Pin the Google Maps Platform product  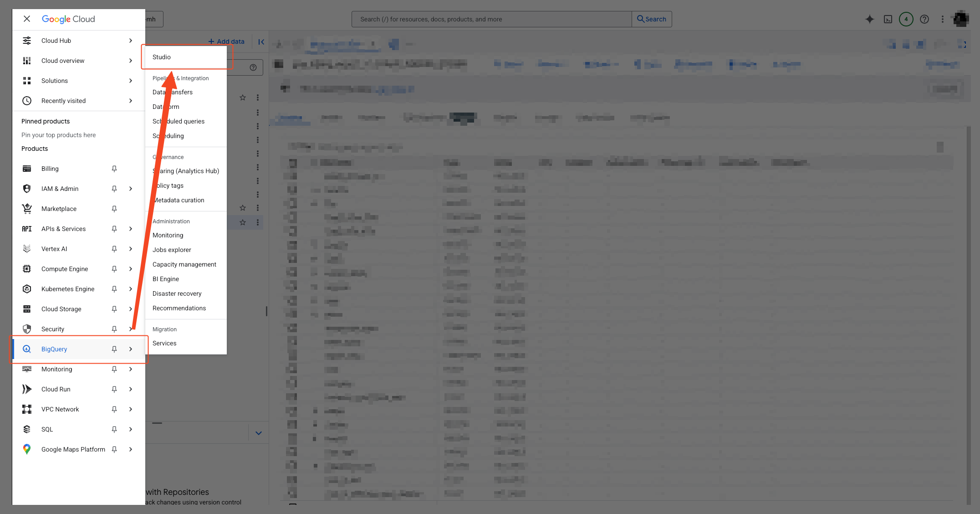coord(114,449)
